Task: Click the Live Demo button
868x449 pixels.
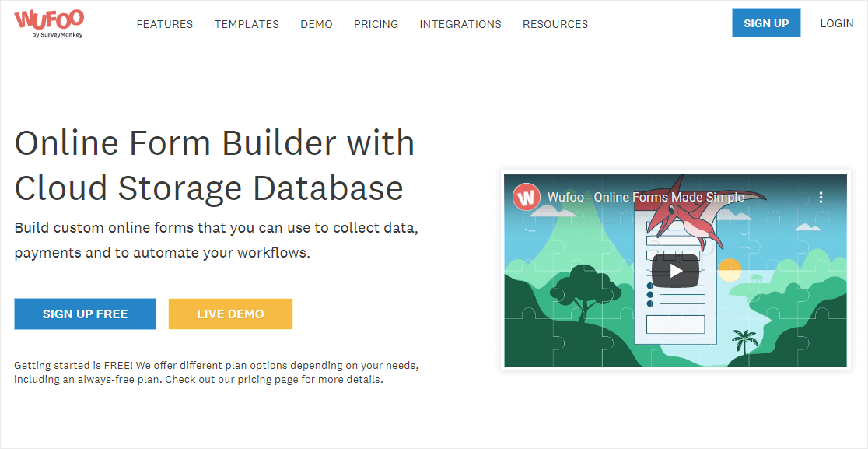Action: coord(230,314)
